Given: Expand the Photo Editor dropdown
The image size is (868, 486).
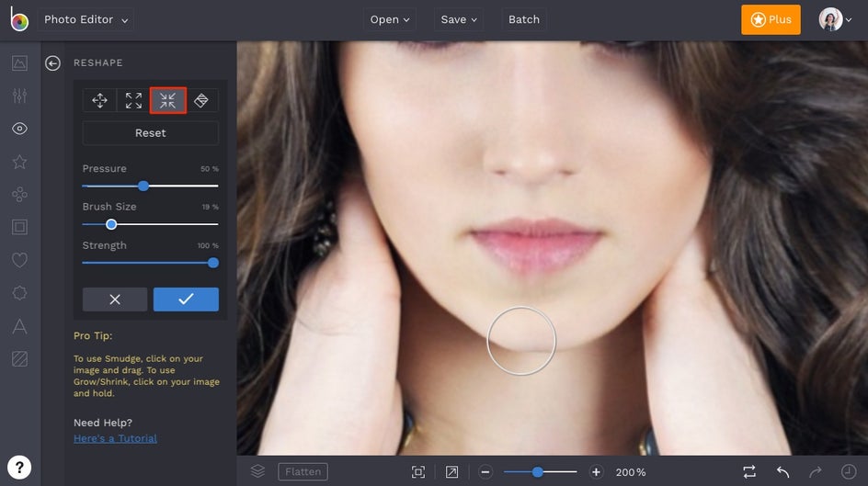Looking at the screenshot, I should click(x=86, y=19).
